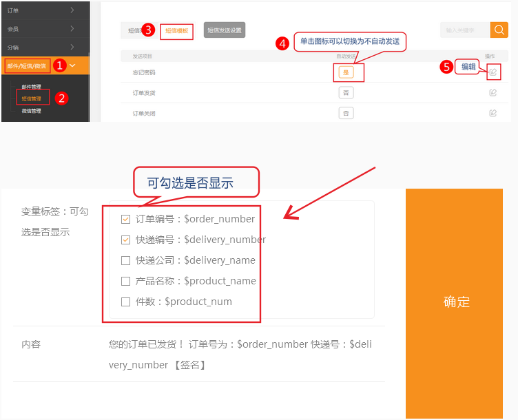Uncheck 订单编号 $order_number checkbox
The height and width of the screenshot is (420, 518).
pyautogui.click(x=125, y=220)
